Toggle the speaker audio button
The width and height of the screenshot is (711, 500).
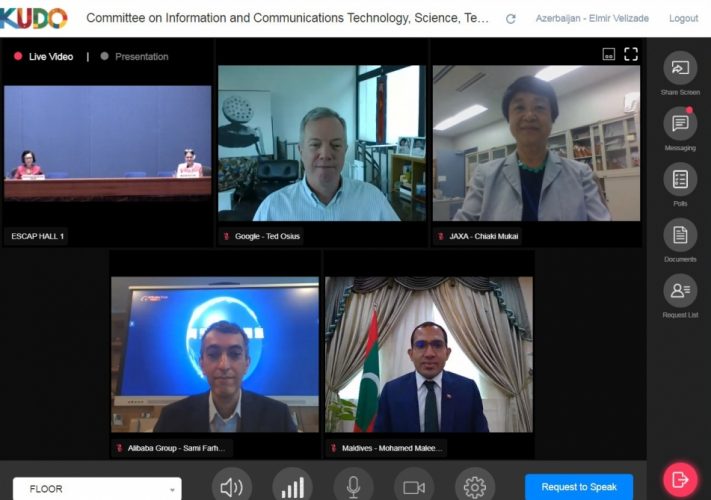click(232, 486)
